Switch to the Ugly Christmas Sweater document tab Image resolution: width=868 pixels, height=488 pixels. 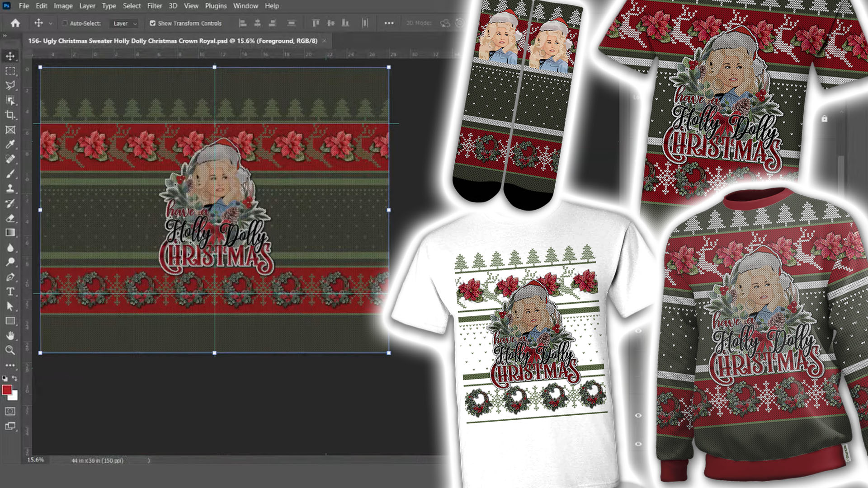[x=173, y=41]
